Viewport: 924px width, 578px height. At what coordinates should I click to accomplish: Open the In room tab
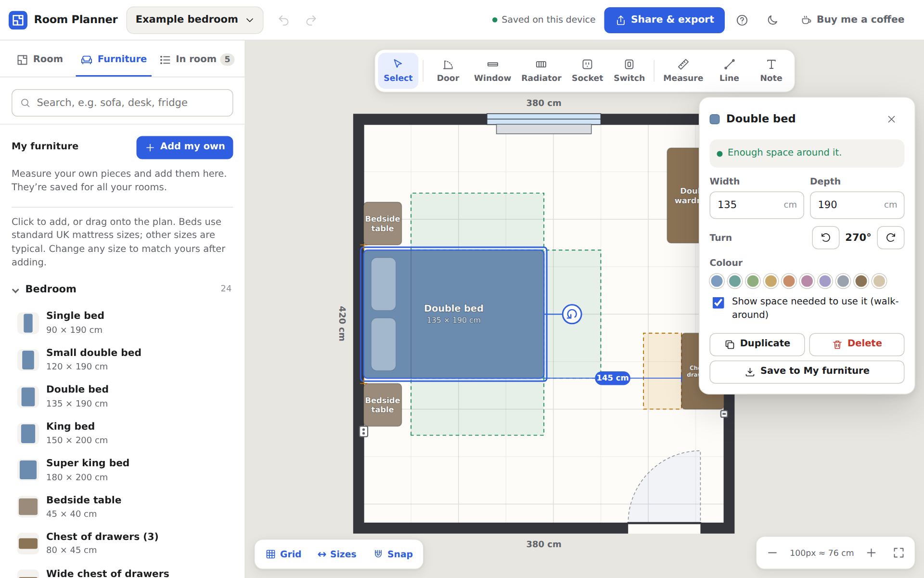197,59
